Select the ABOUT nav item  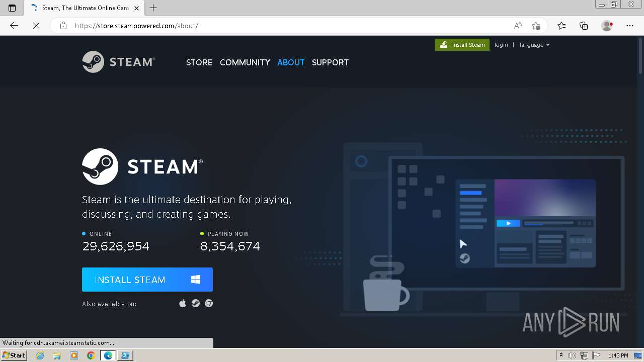click(291, 62)
